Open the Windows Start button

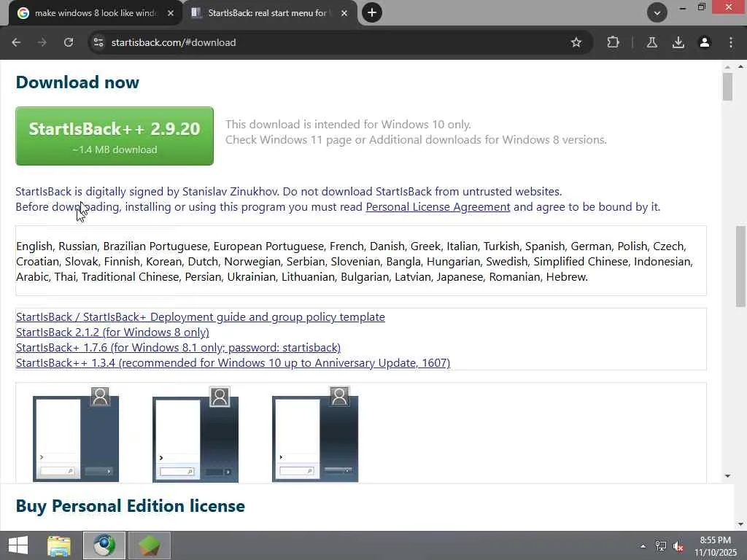point(18,545)
